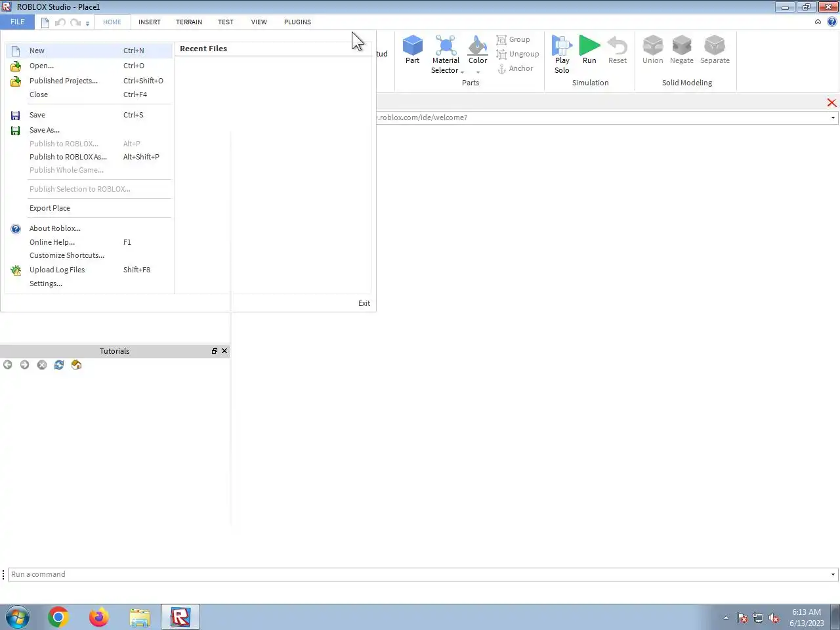
Task: Switch to the INSERT ribbon tab
Action: coord(150,22)
